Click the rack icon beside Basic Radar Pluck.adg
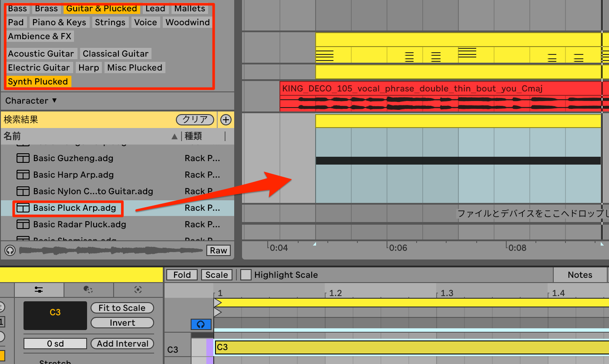Viewport: 609px width, 364px height. tap(23, 225)
